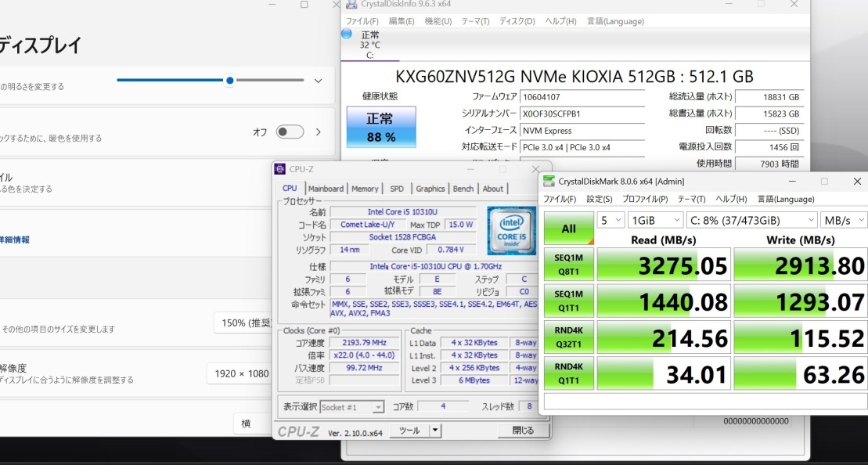Open night light settings chevron
868x465 pixels.
(x=319, y=132)
